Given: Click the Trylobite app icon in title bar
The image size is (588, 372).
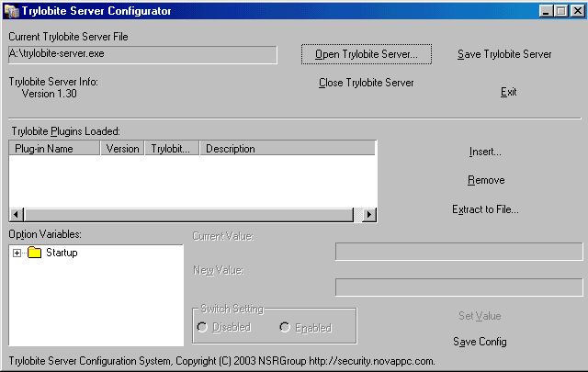Looking at the screenshot, I should pyautogui.click(x=12, y=11).
